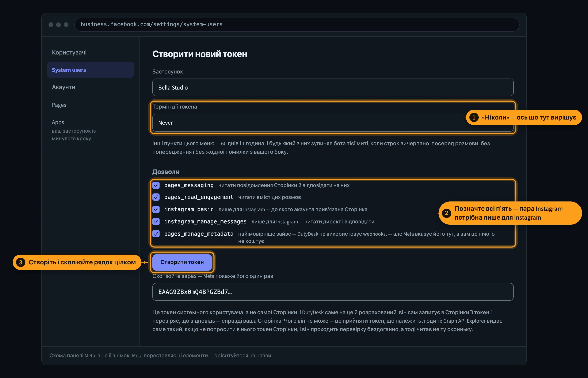Disable instagram_manage_messages permission
Screen dimensions: 588x378
click(x=156, y=222)
